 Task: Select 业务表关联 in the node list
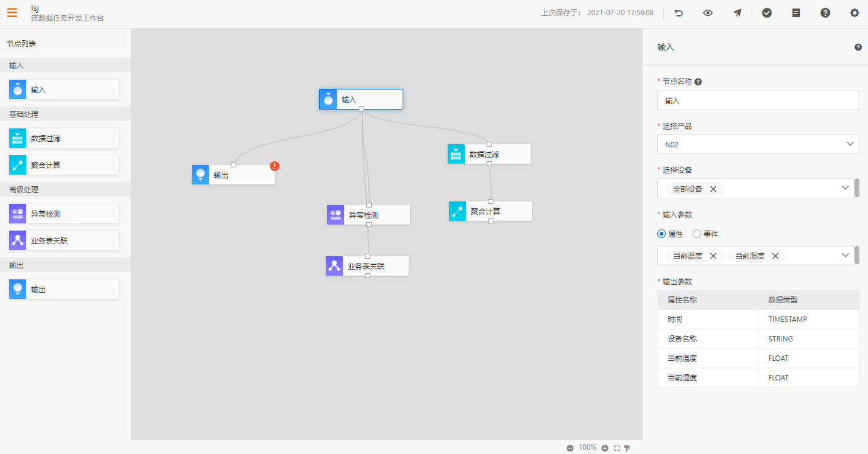64,240
